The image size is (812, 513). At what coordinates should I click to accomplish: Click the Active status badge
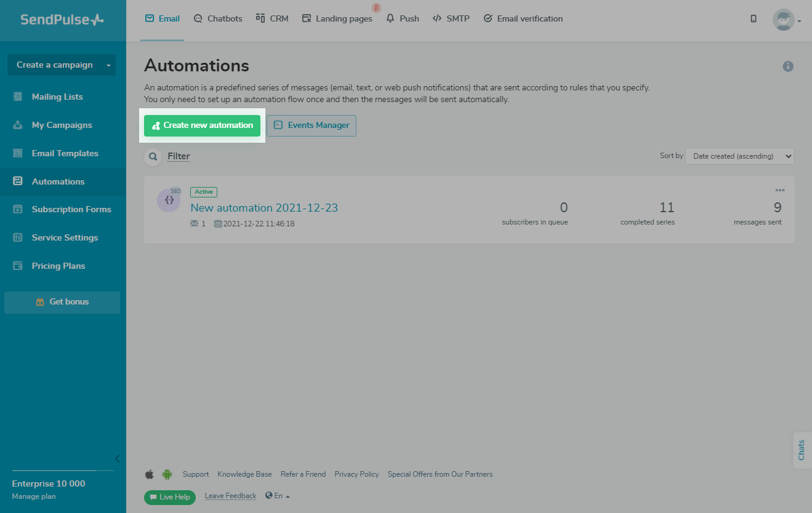point(204,192)
